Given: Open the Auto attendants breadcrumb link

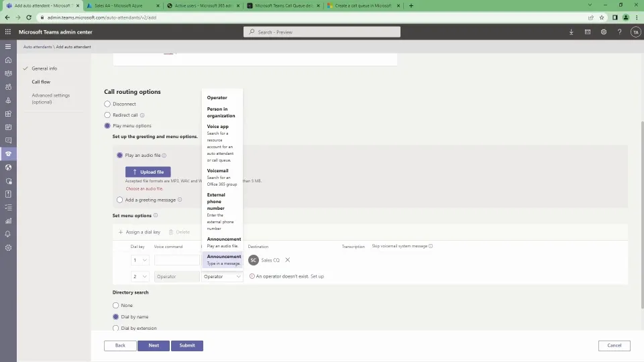Looking at the screenshot, I should 38,47.
